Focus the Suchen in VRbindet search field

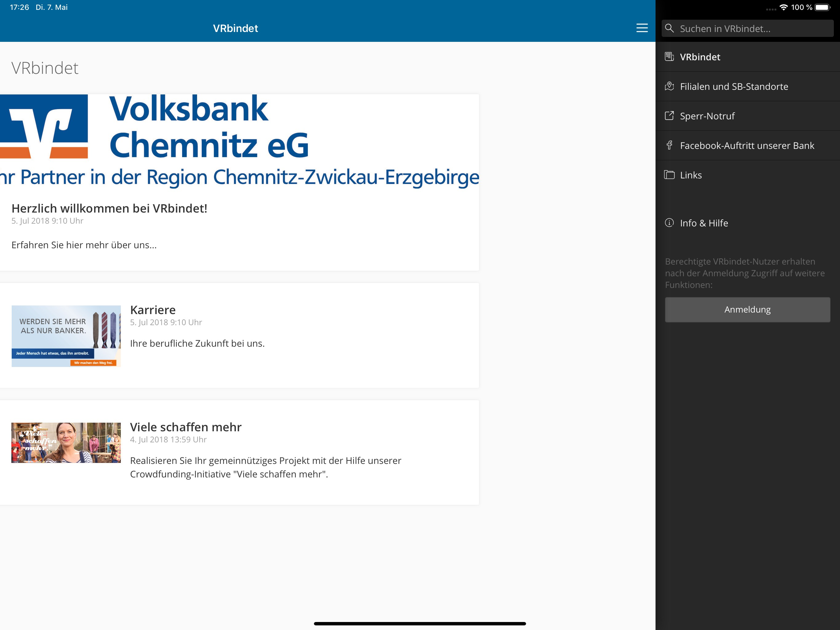point(747,29)
